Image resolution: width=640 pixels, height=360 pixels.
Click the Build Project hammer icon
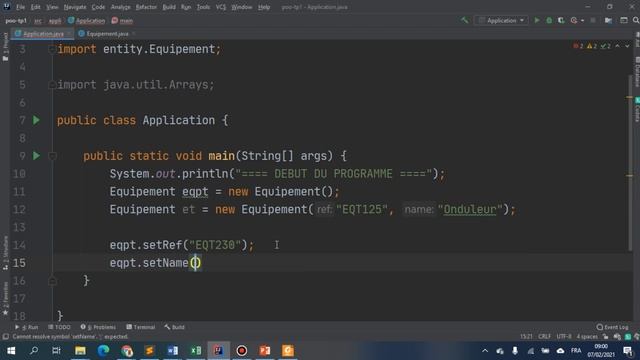coord(464,20)
